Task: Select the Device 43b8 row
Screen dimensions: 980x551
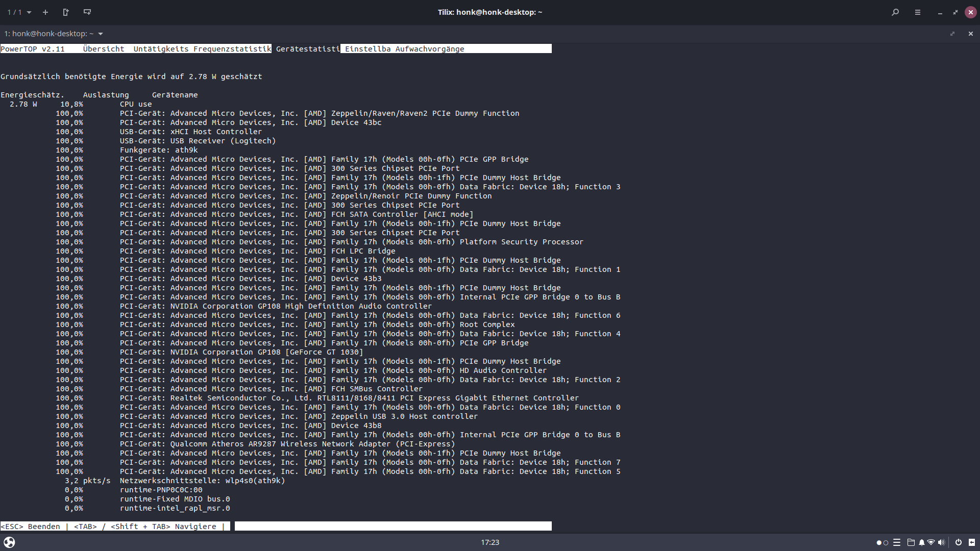Action: click(218, 425)
